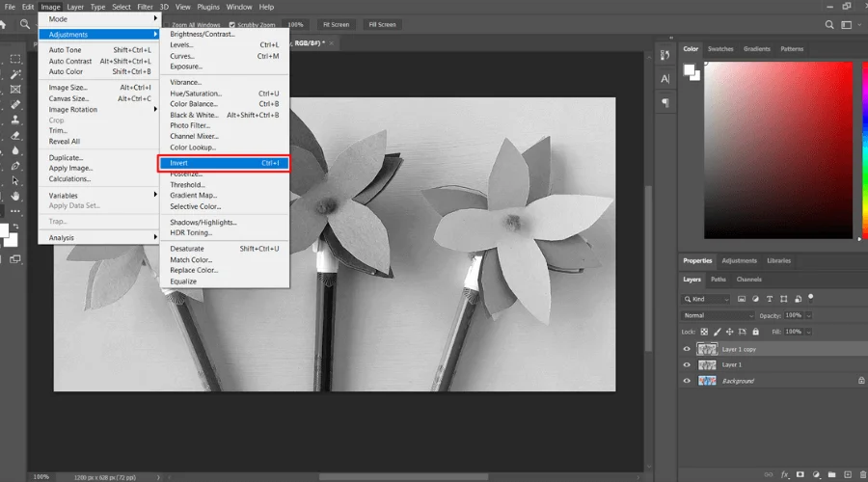Select the Hand tool

click(x=15, y=196)
